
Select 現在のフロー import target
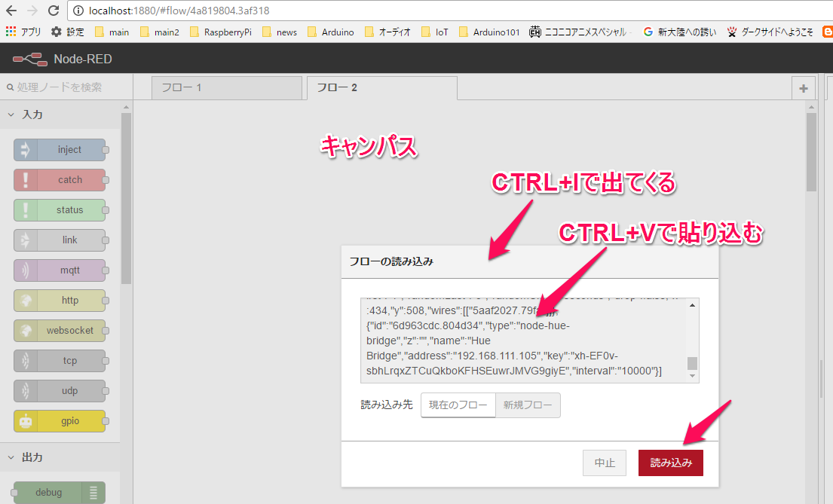458,405
